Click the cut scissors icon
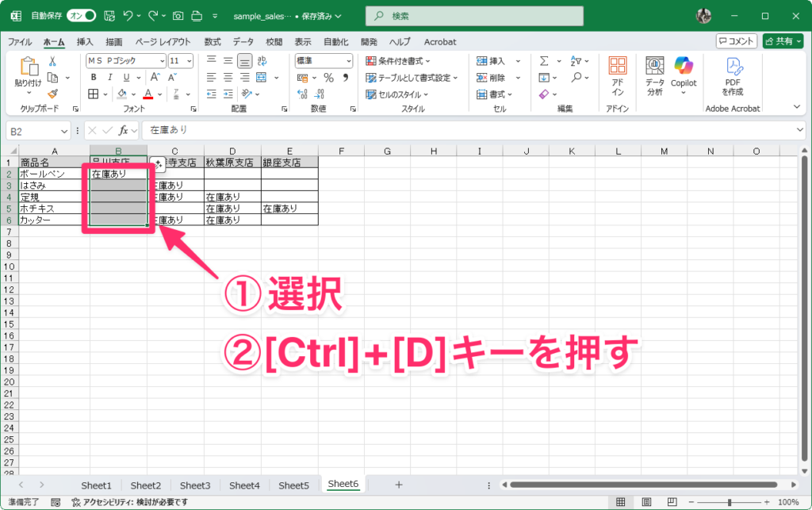The width and height of the screenshot is (812, 510). tap(52, 61)
